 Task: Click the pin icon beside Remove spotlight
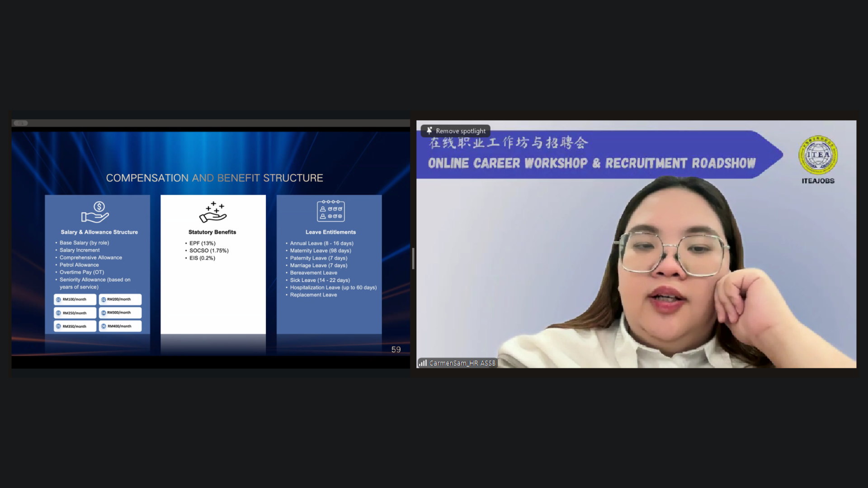429,131
